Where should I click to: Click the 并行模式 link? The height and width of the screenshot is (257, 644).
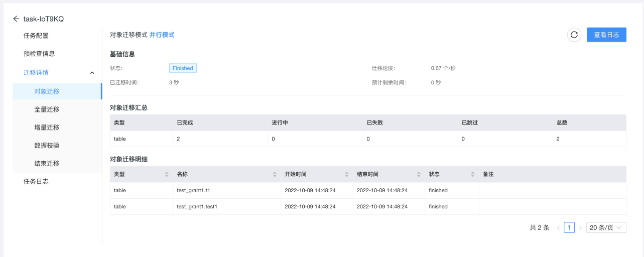(x=162, y=35)
